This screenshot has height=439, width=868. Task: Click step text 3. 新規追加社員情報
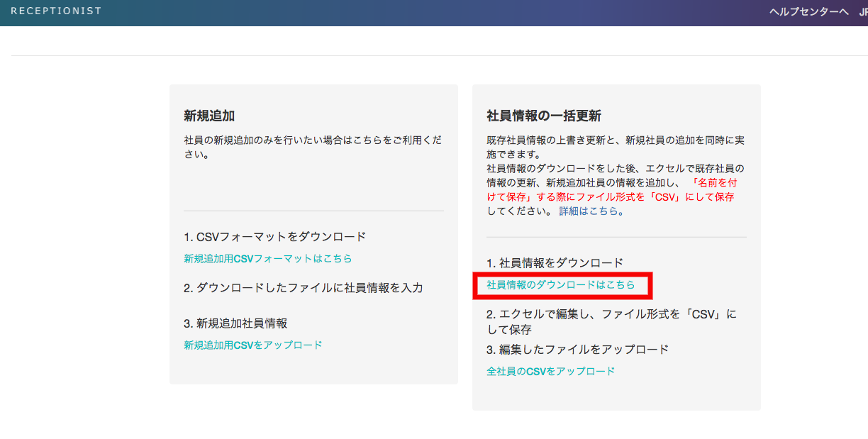click(235, 323)
